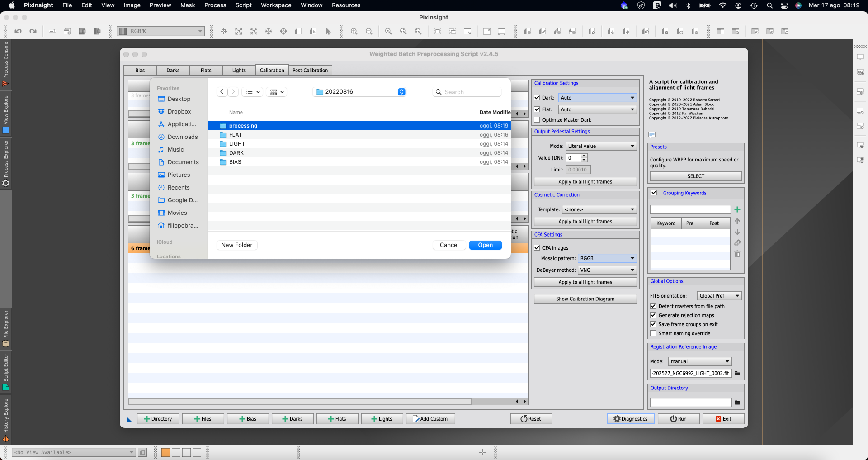868x460 pixels.
Task: Open the Script menu in the menu bar
Action: pos(243,5)
